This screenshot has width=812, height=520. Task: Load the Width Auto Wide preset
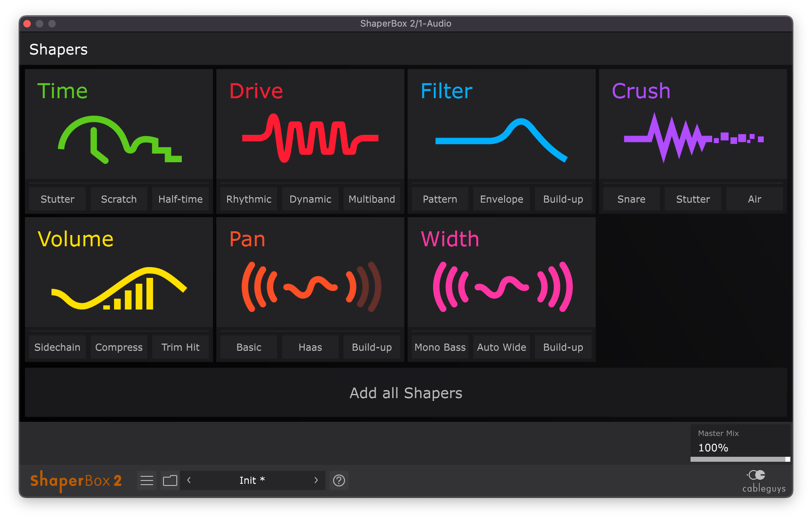[x=502, y=347]
